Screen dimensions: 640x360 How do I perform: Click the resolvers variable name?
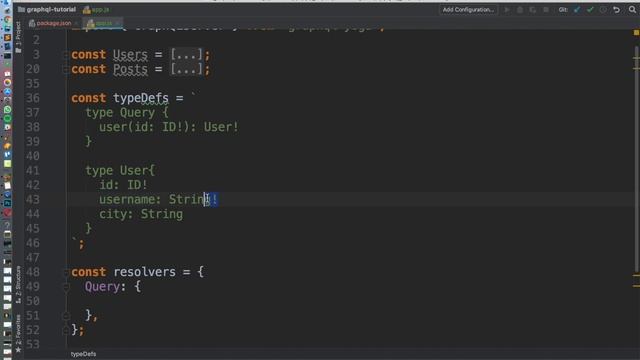(144, 272)
